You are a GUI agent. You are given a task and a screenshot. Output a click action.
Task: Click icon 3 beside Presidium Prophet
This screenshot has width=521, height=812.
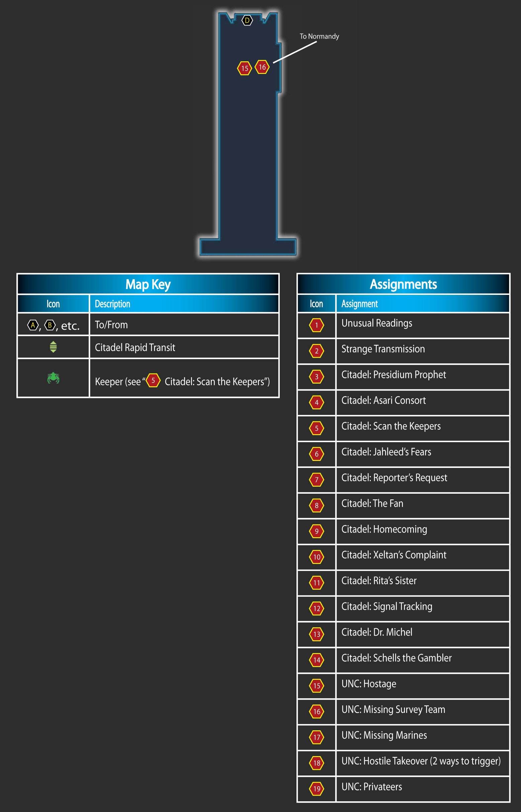pyautogui.click(x=316, y=377)
